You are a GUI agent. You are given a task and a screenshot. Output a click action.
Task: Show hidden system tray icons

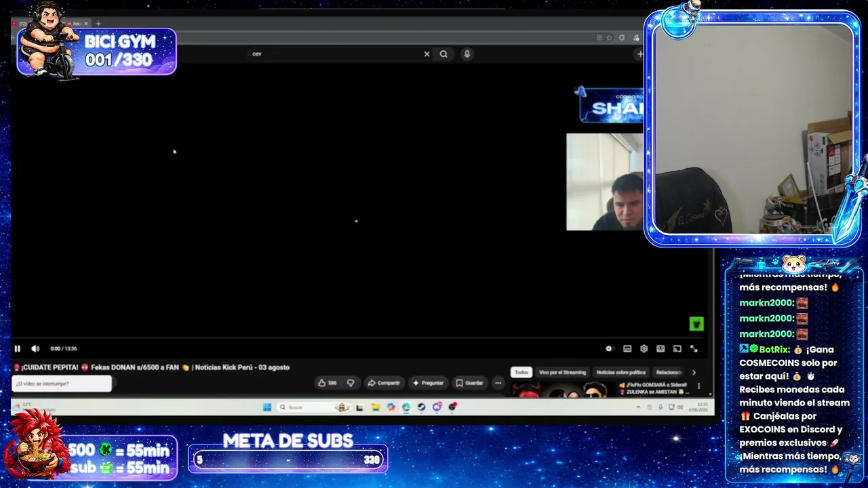tap(638, 407)
